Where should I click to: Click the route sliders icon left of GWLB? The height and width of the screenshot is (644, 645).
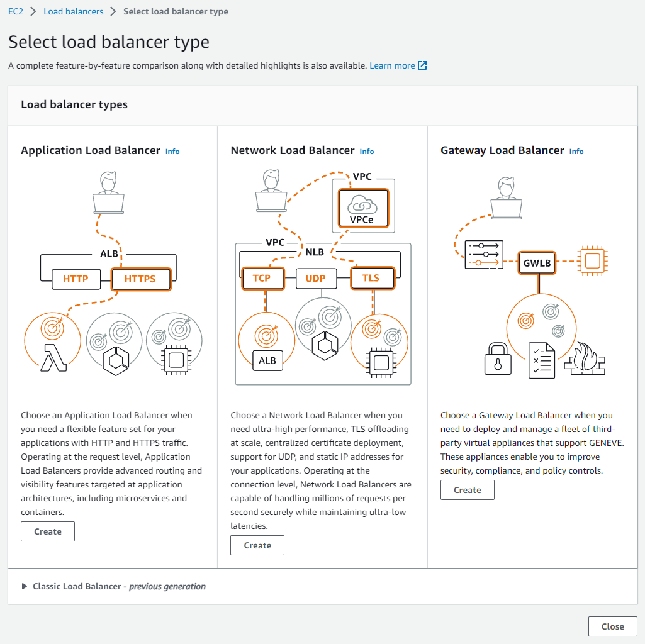(x=484, y=255)
